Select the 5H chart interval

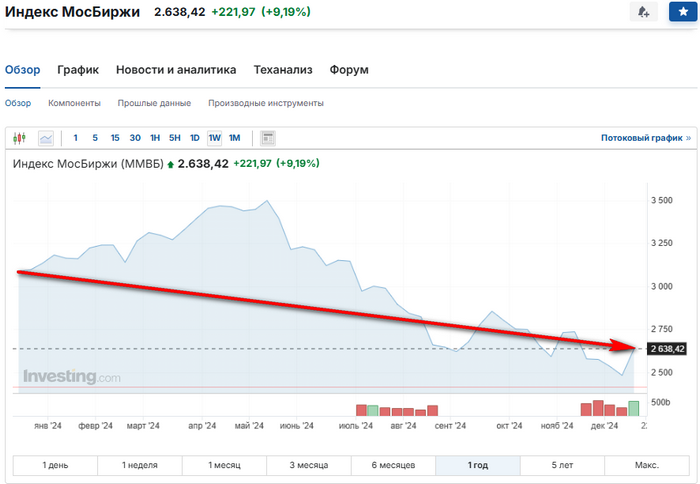[x=175, y=138]
